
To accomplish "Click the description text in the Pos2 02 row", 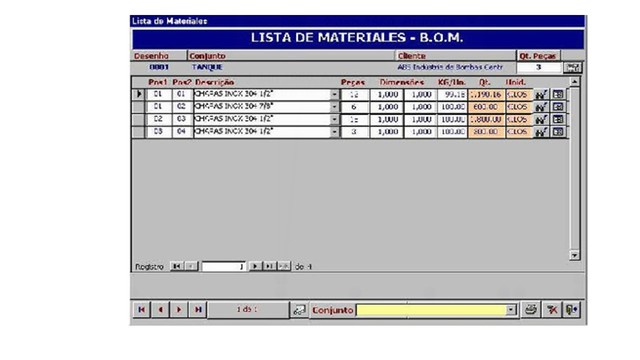I will point(233,107).
